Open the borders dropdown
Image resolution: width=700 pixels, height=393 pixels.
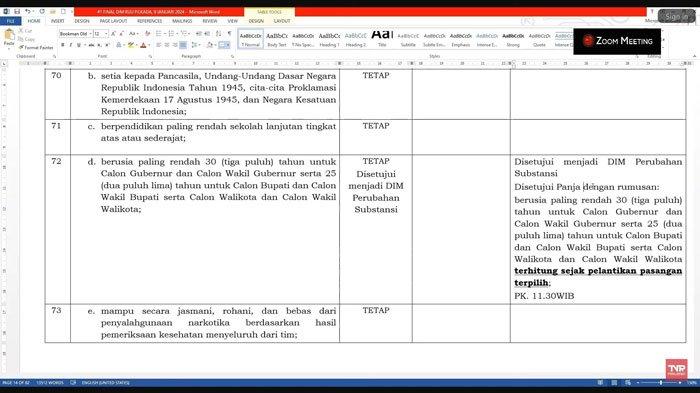click(x=228, y=45)
